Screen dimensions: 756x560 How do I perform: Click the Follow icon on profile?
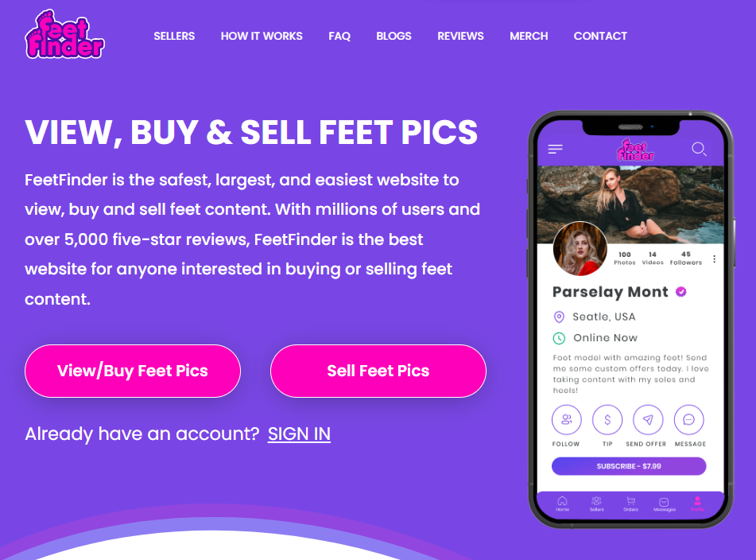567,420
